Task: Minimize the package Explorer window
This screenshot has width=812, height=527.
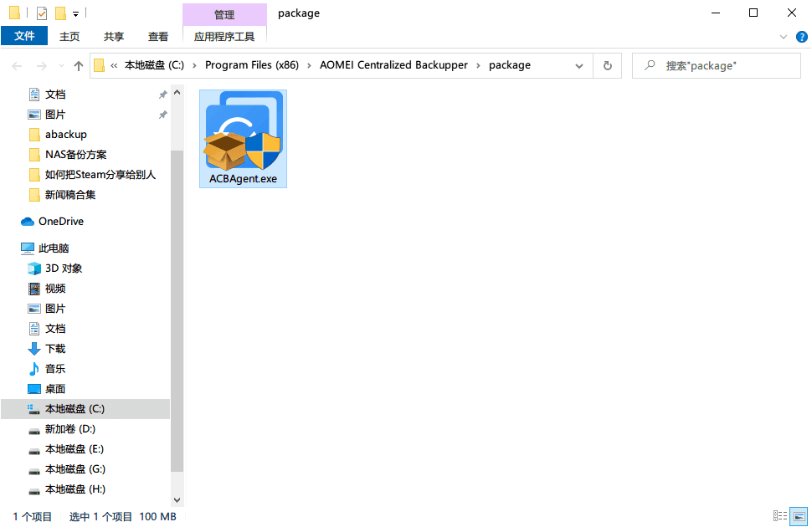Action: [x=716, y=13]
